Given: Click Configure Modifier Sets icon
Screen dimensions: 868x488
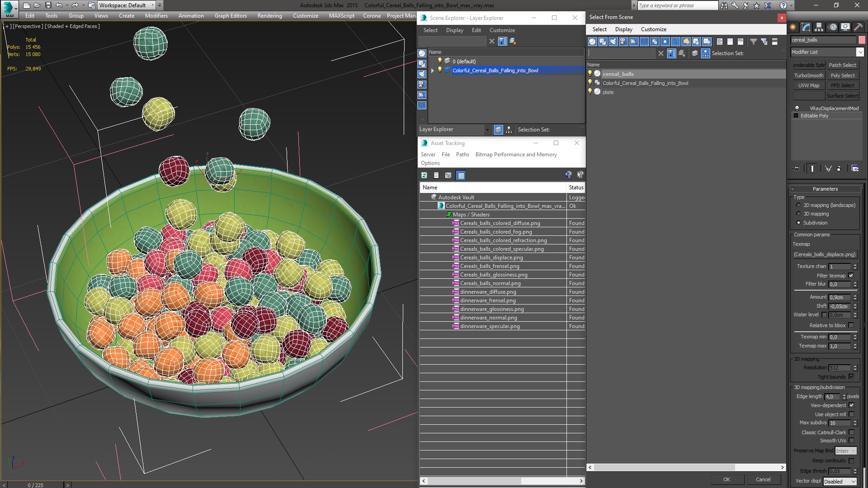Looking at the screenshot, I should 855,169.
